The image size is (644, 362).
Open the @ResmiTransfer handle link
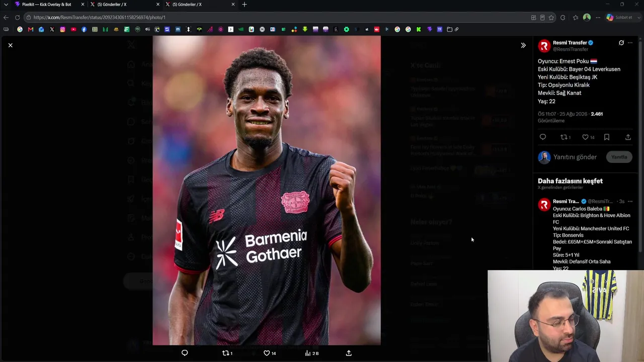click(x=571, y=49)
